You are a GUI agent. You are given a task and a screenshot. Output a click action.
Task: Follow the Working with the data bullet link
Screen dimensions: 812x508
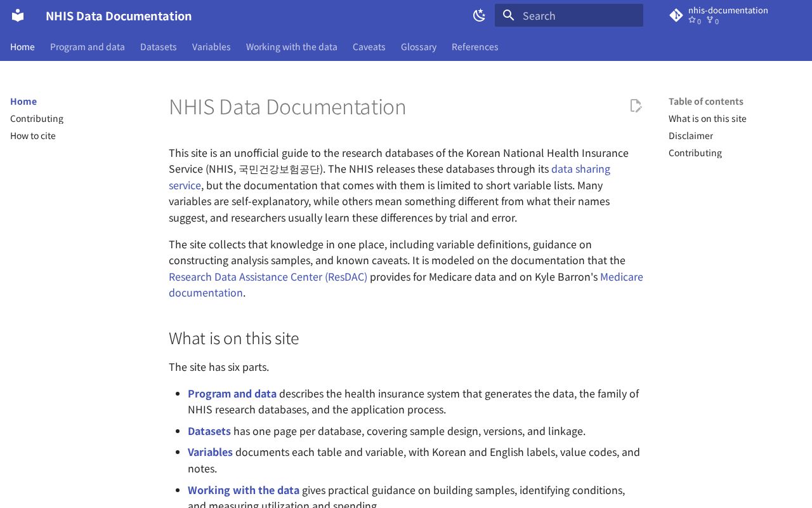click(244, 490)
